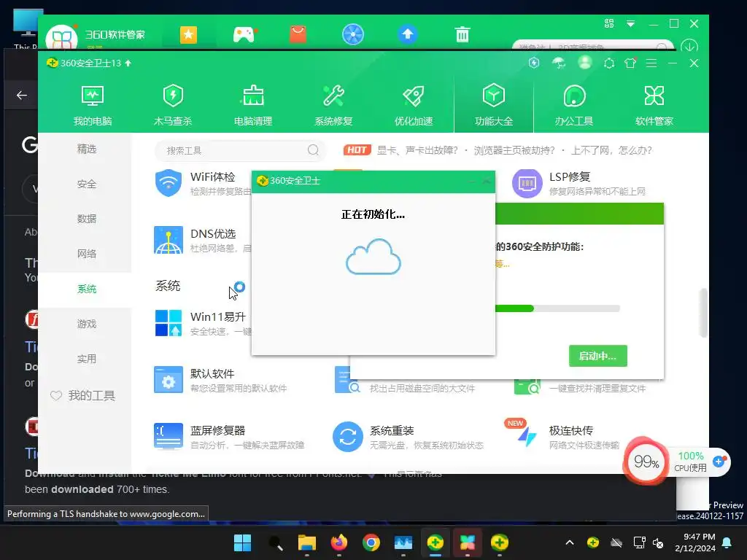Click the plus icon on CPU使用 widget
Screen dimensions: 747x560
tap(719, 461)
